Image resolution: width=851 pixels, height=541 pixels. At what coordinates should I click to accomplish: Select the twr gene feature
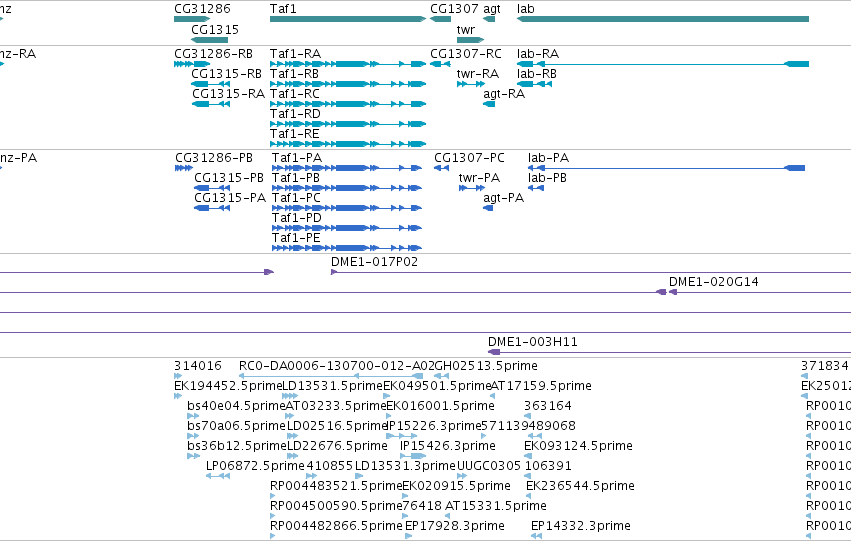[471, 40]
